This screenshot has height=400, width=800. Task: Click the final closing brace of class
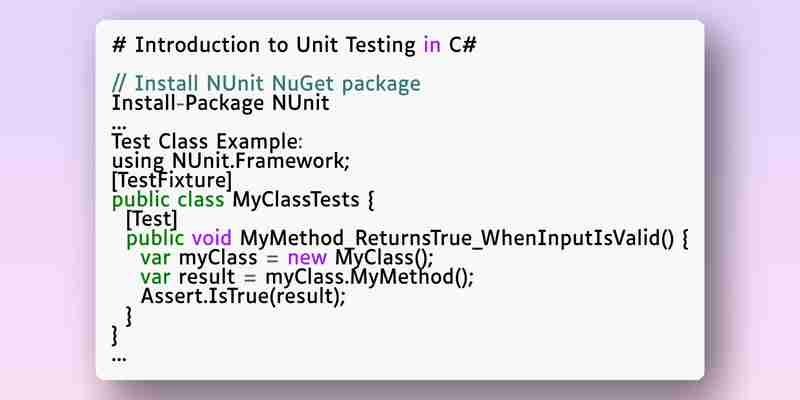pyautogui.click(x=115, y=336)
